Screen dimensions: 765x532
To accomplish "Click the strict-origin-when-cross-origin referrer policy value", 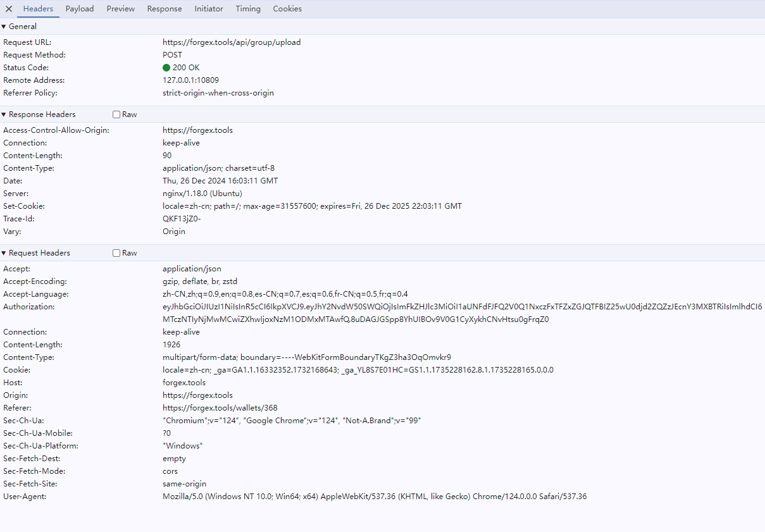I will pos(218,93).
